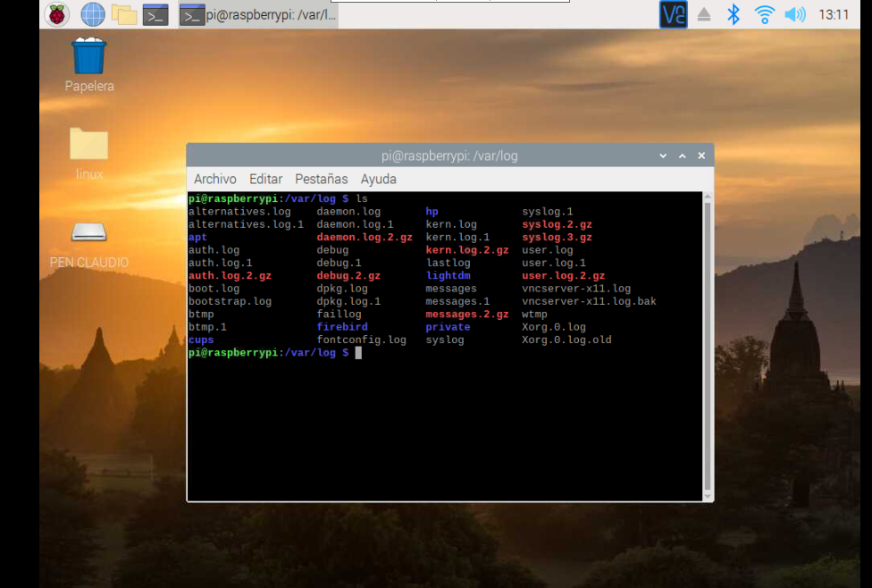Screen dimensions: 872x588
Task: Click the eject media tray icon
Action: (x=704, y=14)
